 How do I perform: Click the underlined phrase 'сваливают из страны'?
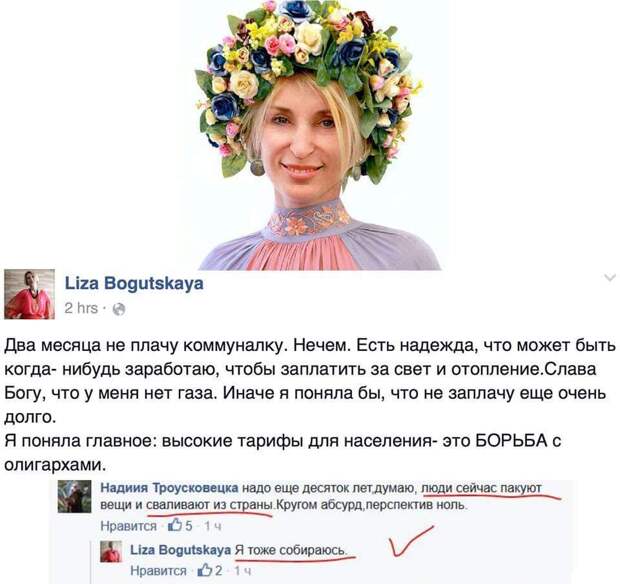coord(210,506)
